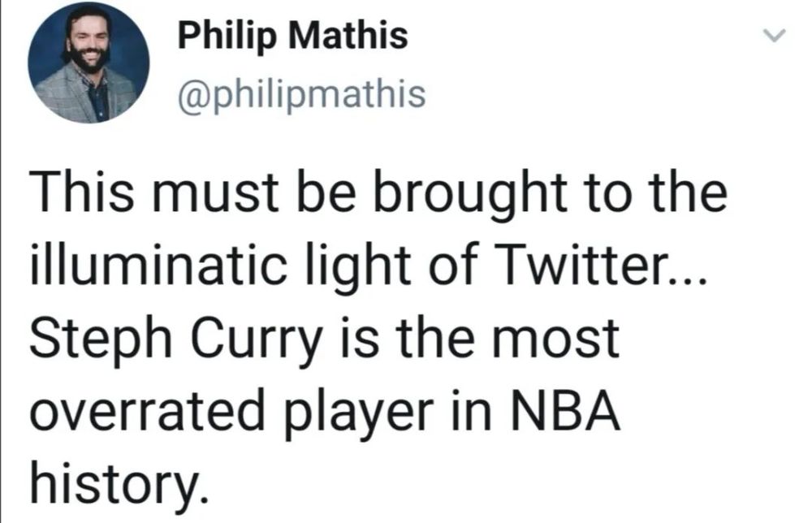Open the tweet options chevron menu

(776, 36)
